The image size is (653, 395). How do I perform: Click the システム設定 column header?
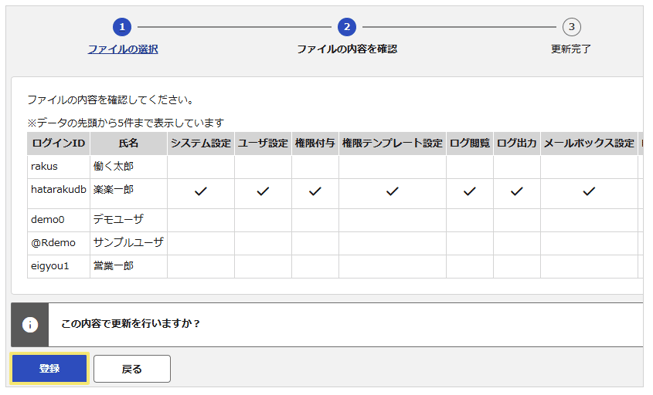pos(201,143)
